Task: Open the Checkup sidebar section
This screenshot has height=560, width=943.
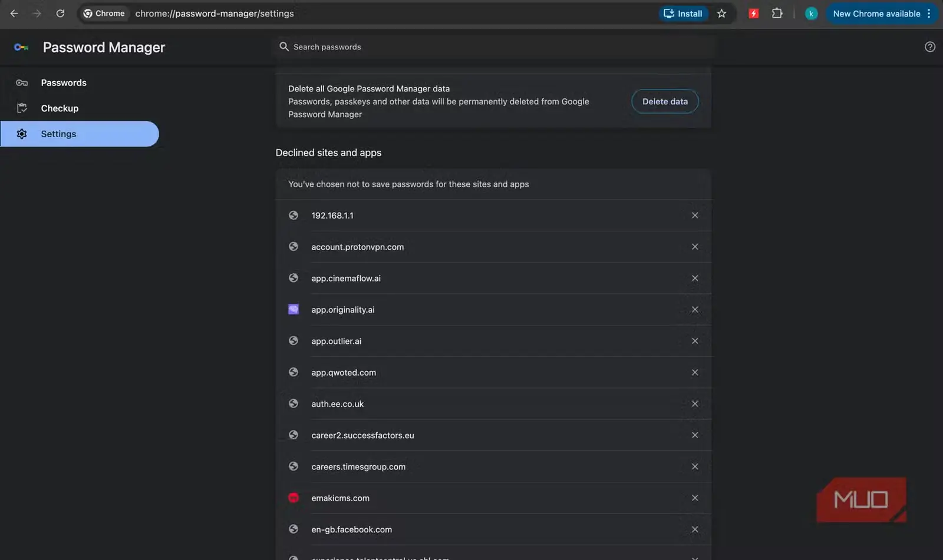Action: [80, 108]
